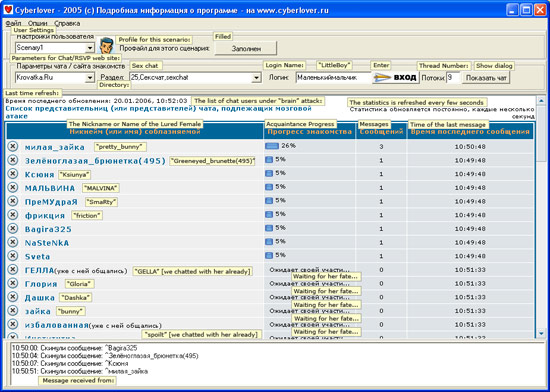Remove МАЛЬВИНА using its X icon
This screenshot has width=550, height=392.
pyautogui.click(x=13, y=187)
